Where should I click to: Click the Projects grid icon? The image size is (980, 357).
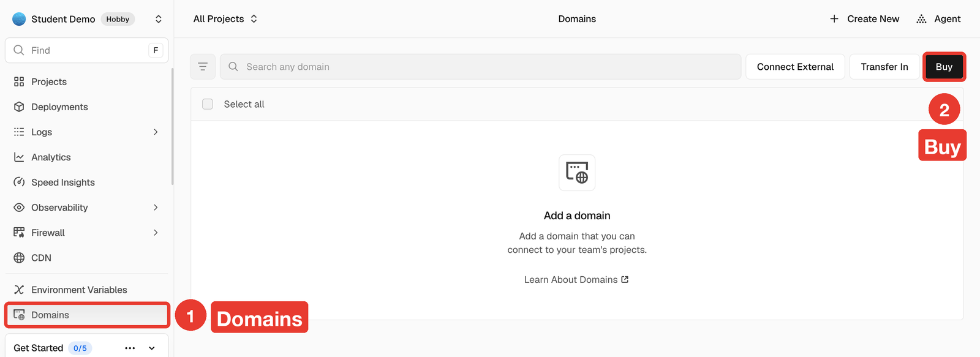[19, 81]
